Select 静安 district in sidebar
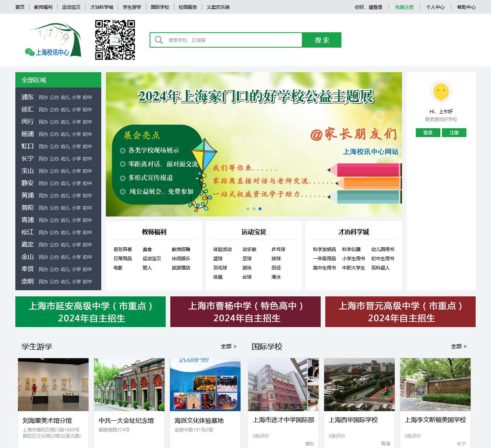 coord(28,183)
